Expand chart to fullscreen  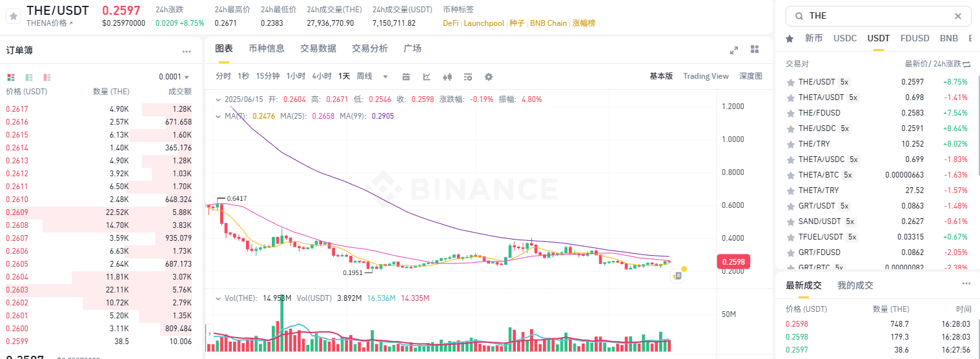click(734, 50)
